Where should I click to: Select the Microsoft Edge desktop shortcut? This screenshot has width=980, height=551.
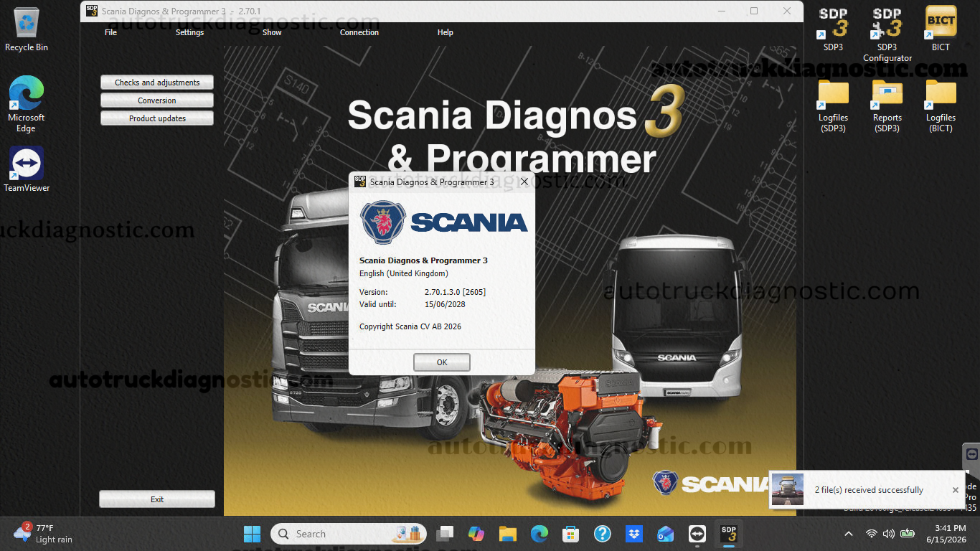click(27, 105)
